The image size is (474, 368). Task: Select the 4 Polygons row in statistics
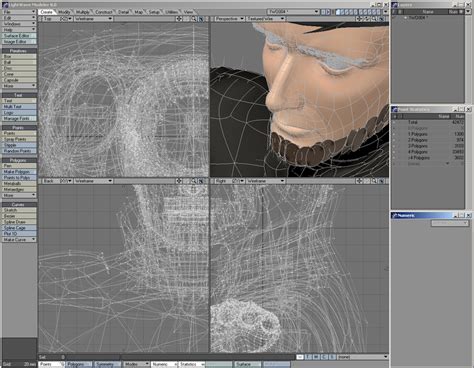tap(428, 152)
